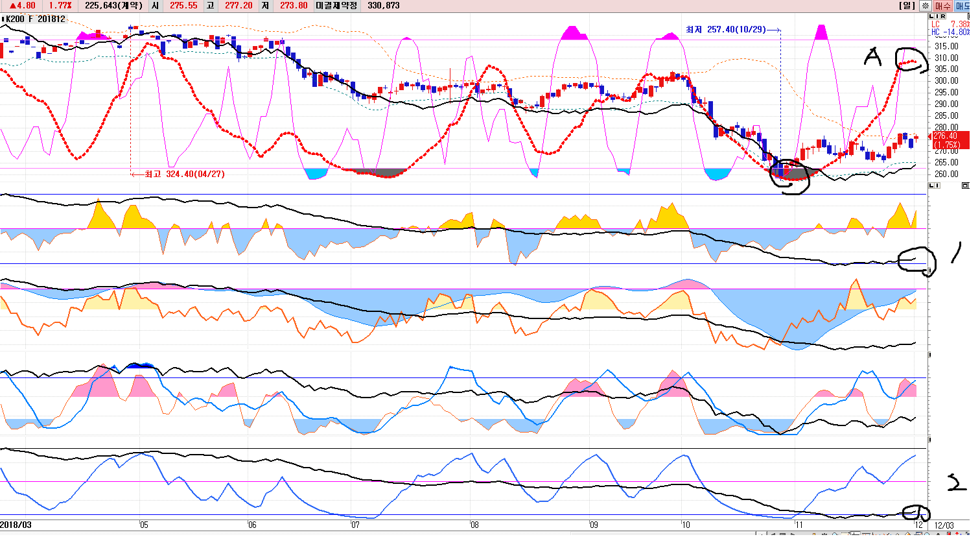Click the 265.00 price axis label
Screen dimensions: 980x537
pos(946,163)
